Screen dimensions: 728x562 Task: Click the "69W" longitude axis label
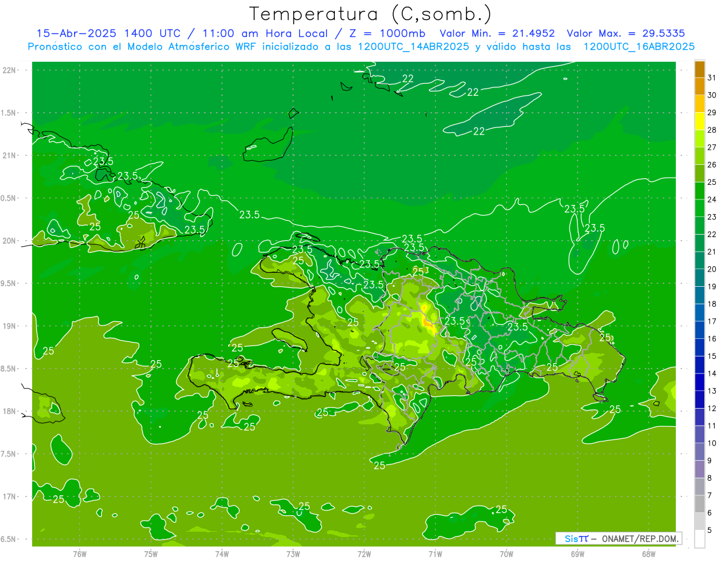coord(578,553)
